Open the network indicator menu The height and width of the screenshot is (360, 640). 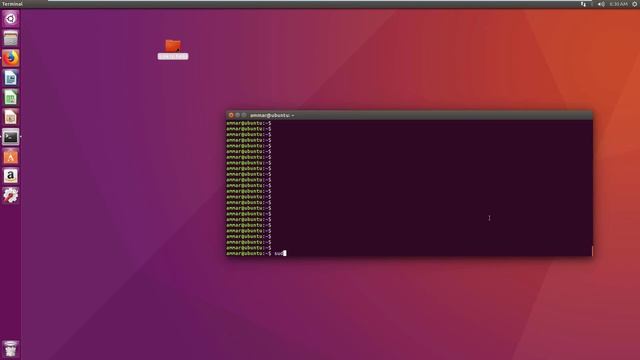point(583,4)
